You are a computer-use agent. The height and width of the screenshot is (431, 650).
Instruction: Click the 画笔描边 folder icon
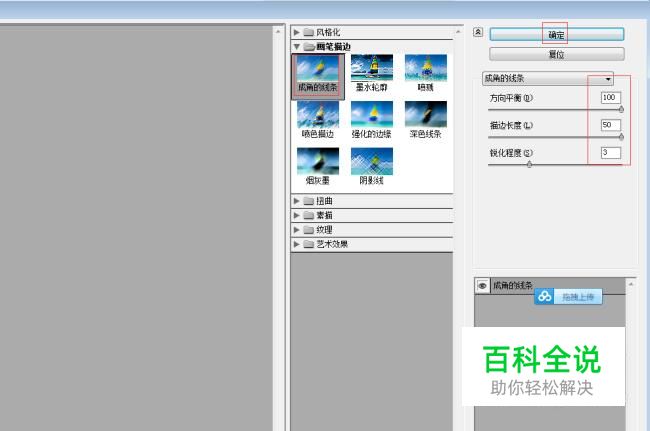click(x=309, y=47)
